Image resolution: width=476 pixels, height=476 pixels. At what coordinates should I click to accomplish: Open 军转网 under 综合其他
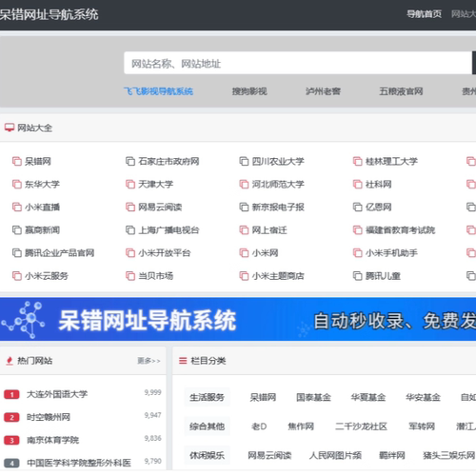(422, 426)
